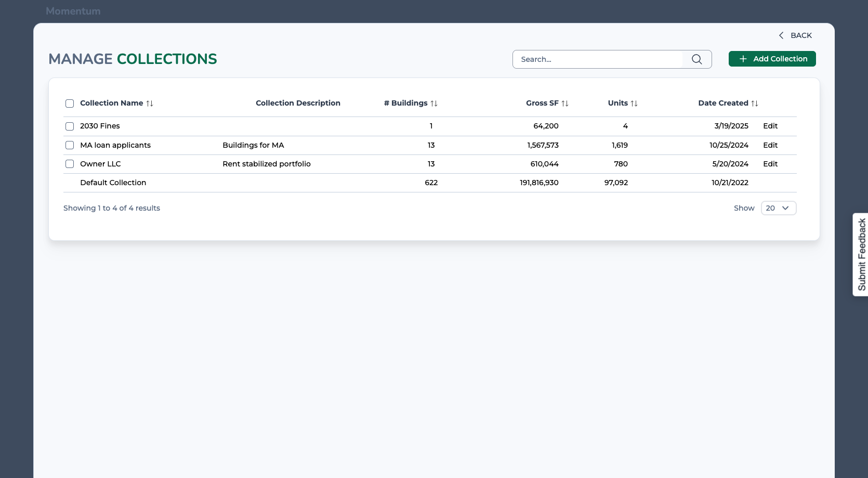Edit the MA loan applicants collection
The image size is (868, 478).
pyautogui.click(x=770, y=145)
